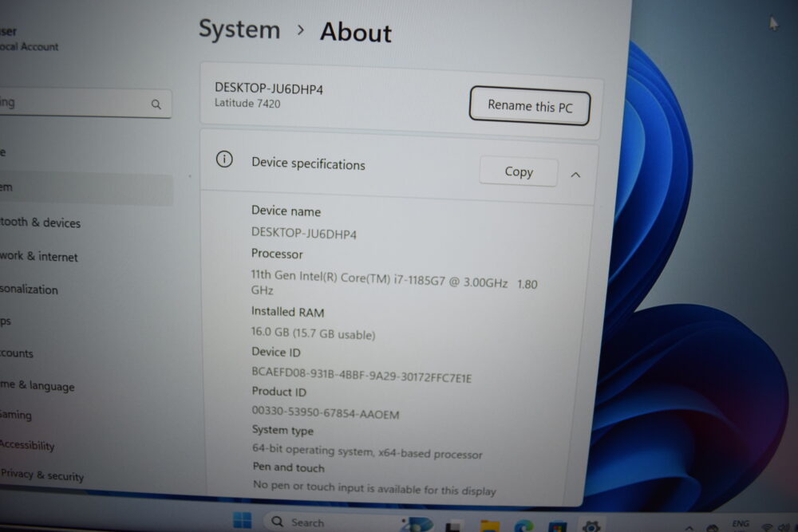Click the DESKTOP-JU6DHP4 value under Device name
Image resolution: width=798 pixels, height=532 pixels.
pos(304,234)
